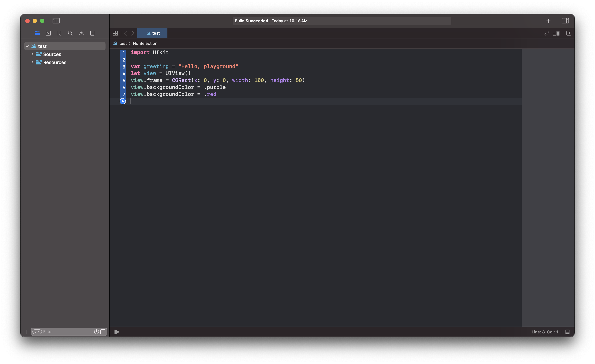Viewport: 595px width, 364px height.
Task: Click the blue run-to-line play button
Action: 123,101
